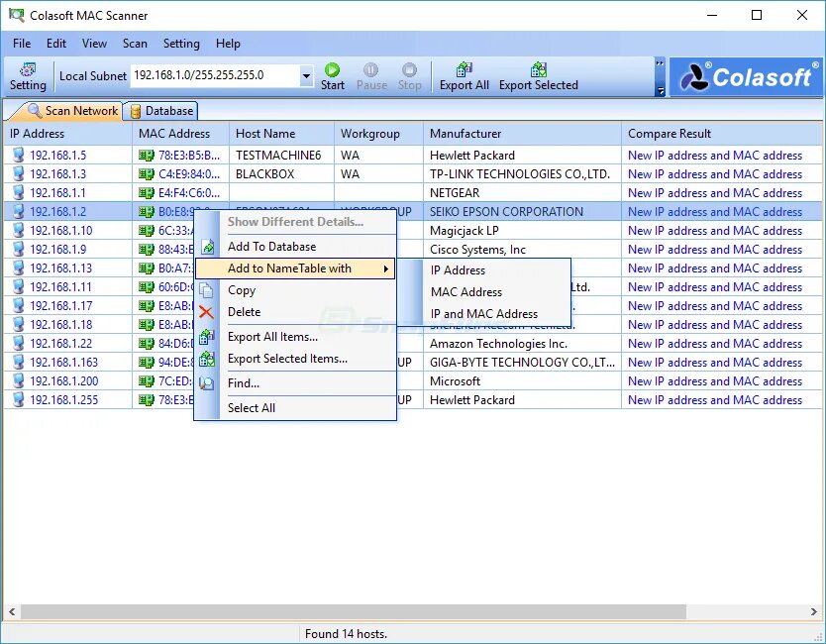Click the Local Subnet address field
The width and height of the screenshot is (826, 644).
[215, 76]
